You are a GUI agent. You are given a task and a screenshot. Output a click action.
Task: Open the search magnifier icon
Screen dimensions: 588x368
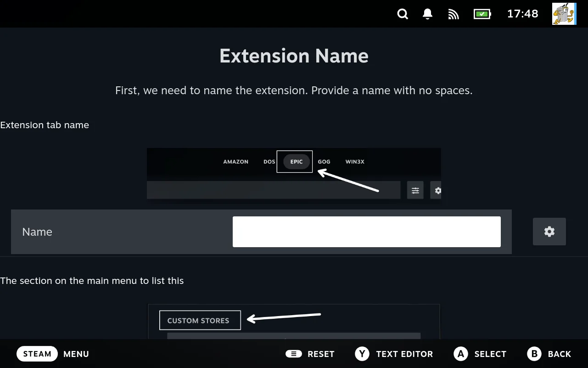pyautogui.click(x=403, y=14)
